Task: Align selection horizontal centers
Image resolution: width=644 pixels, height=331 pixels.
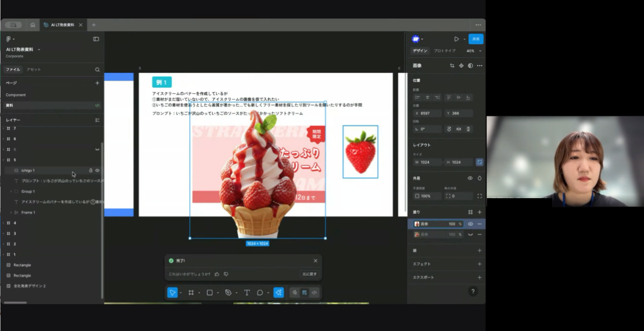Action: click(428, 97)
